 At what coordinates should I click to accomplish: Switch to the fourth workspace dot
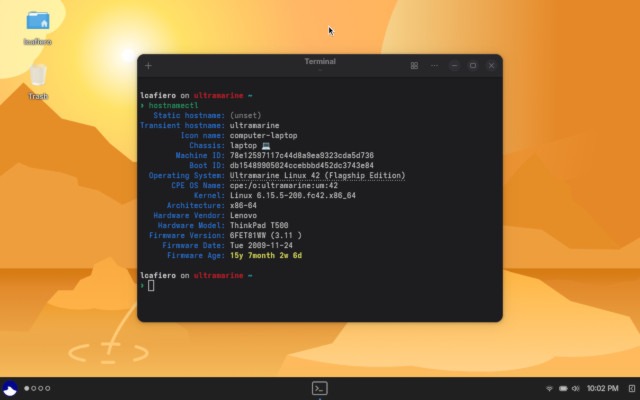point(47,388)
